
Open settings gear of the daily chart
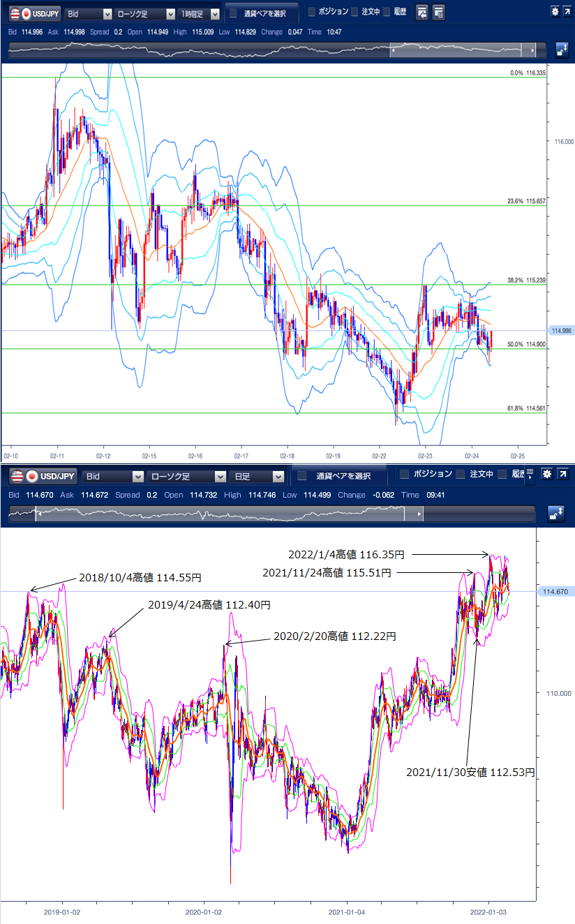click(x=547, y=475)
